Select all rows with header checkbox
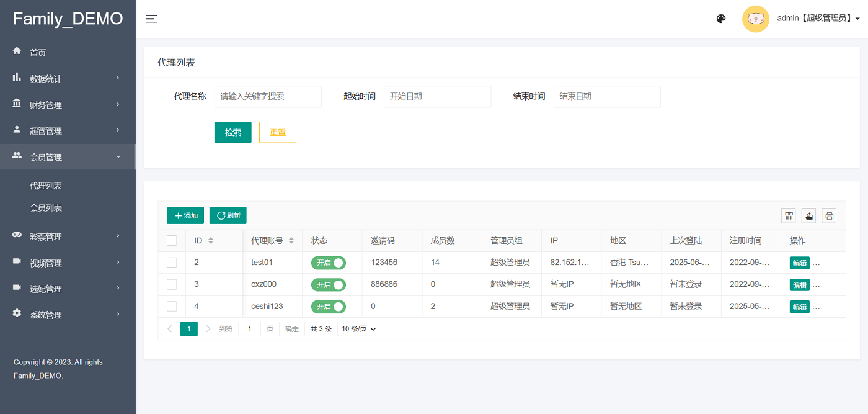The image size is (868, 414). click(172, 241)
